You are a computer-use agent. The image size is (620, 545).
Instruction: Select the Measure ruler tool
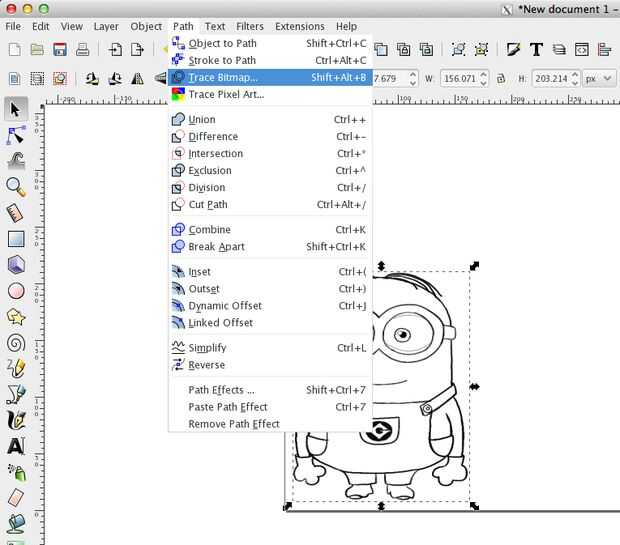[16, 213]
